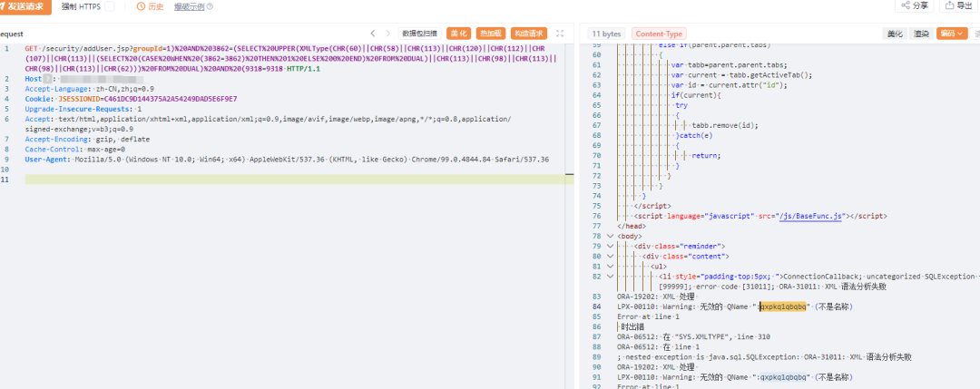Click the Cache-Control: max-age=0 line
This screenshot has height=389, width=980.
tap(75, 150)
